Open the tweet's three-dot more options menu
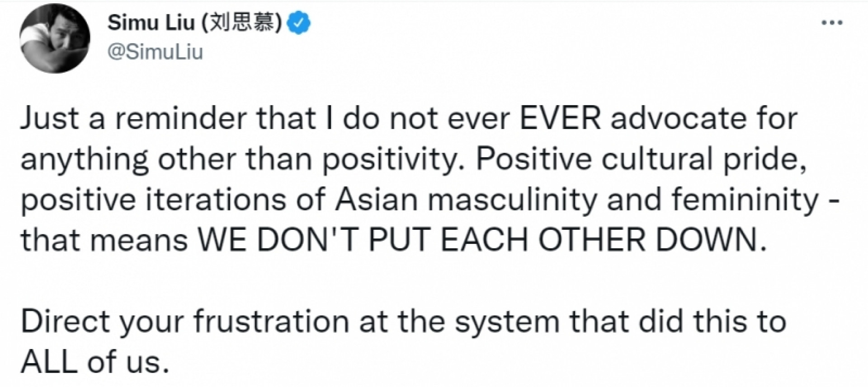This screenshot has width=868, height=387. click(832, 23)
